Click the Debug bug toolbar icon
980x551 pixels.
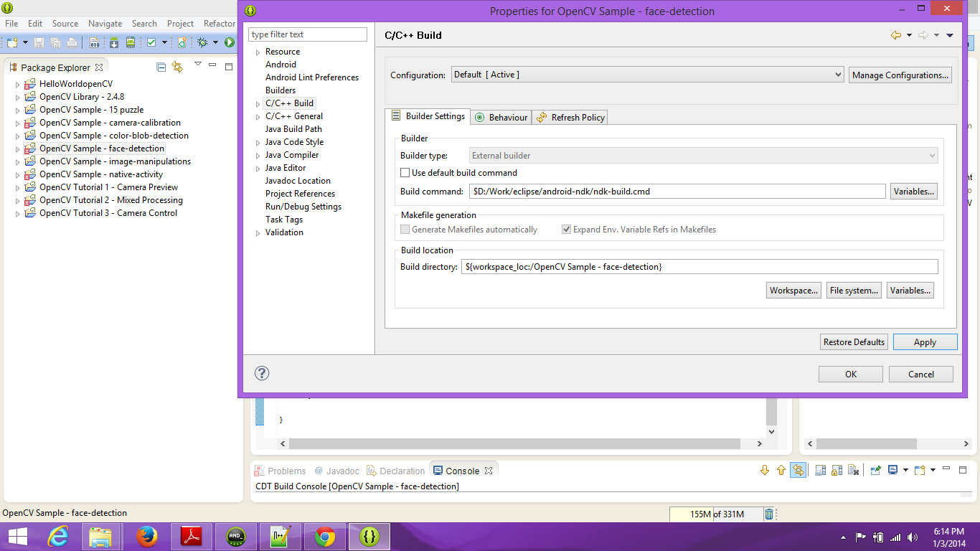tap(203, 43)
